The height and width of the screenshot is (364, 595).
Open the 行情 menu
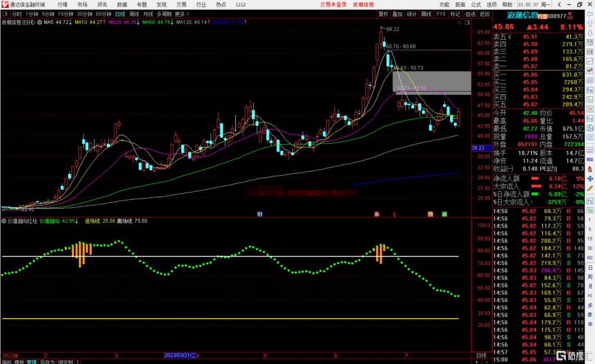click(x=63, y=4)
